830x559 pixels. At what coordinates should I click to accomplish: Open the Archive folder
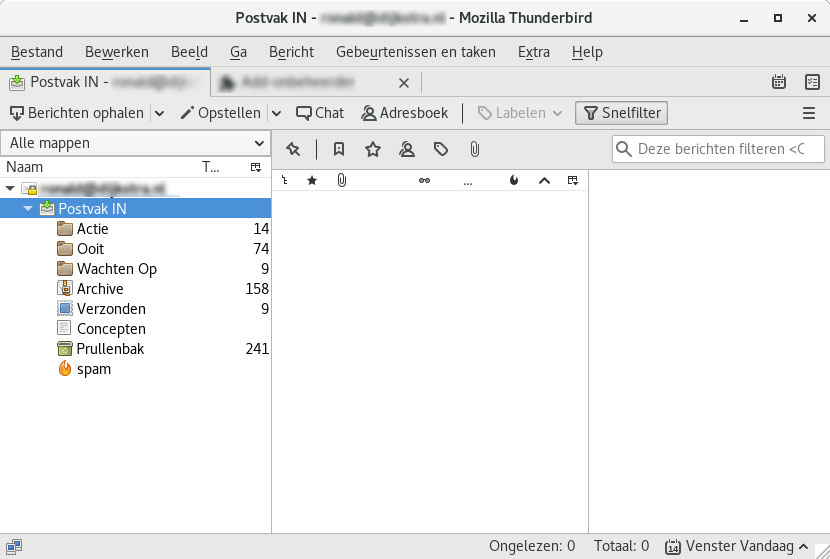pos(136,289)
